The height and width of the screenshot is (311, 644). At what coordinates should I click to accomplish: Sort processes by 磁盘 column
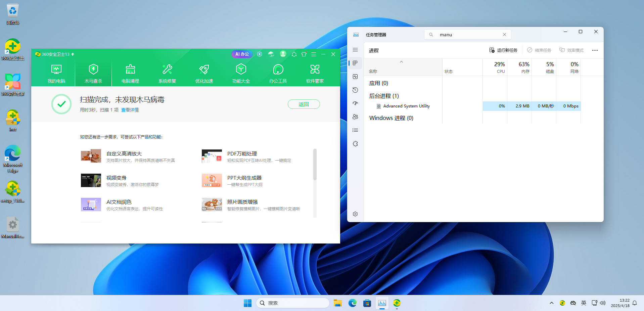click(544, 67)
